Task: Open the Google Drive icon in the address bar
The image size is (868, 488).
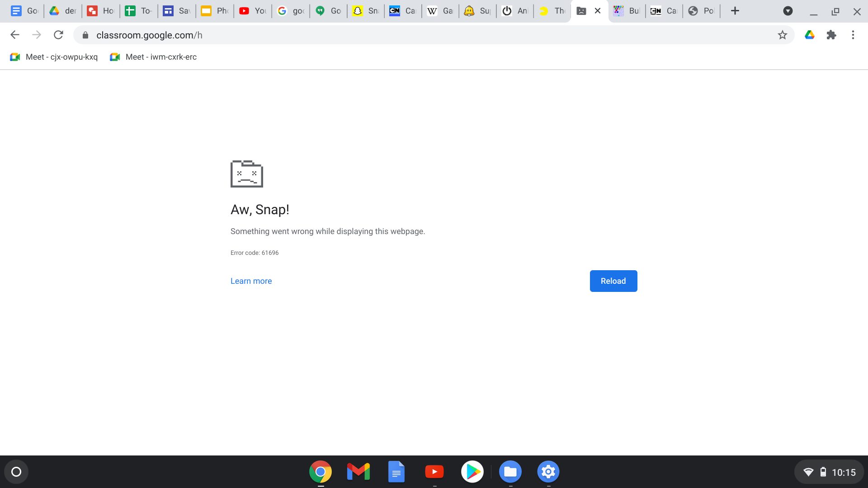Action: (810, 35)
